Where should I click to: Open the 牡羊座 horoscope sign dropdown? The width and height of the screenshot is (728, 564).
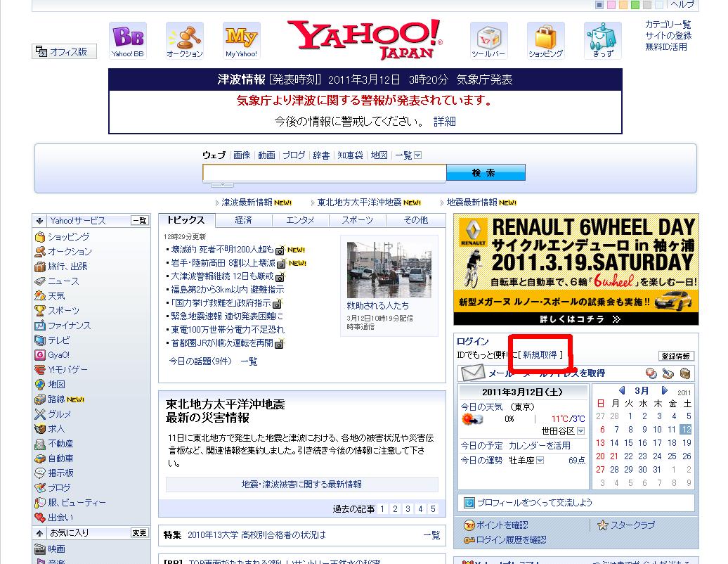pyautogui.click(x=540, y=461)
